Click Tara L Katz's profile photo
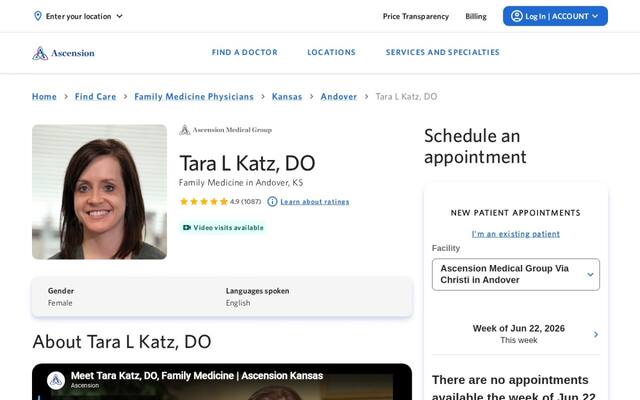Viewport: 640px width, 400px height. 100,192
